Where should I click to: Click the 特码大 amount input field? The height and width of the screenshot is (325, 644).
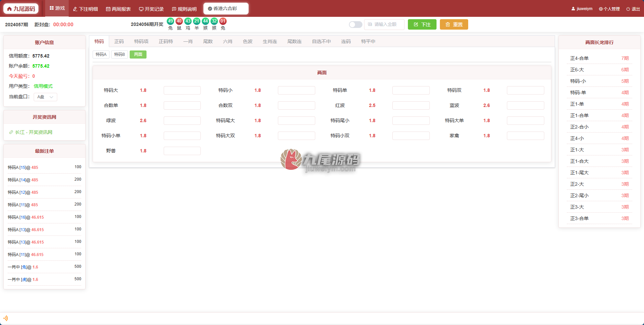[x=182, y=90]
